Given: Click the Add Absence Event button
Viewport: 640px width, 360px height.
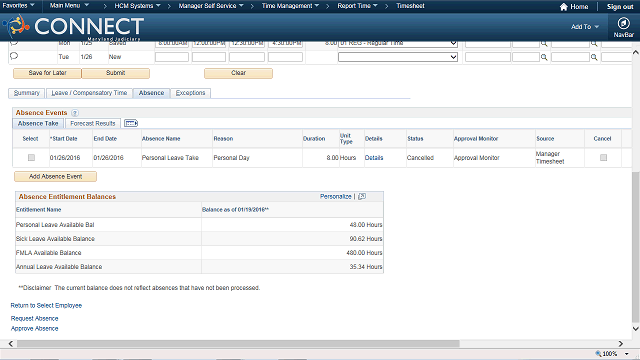Looking at the screenshot, I should point(56,176).
